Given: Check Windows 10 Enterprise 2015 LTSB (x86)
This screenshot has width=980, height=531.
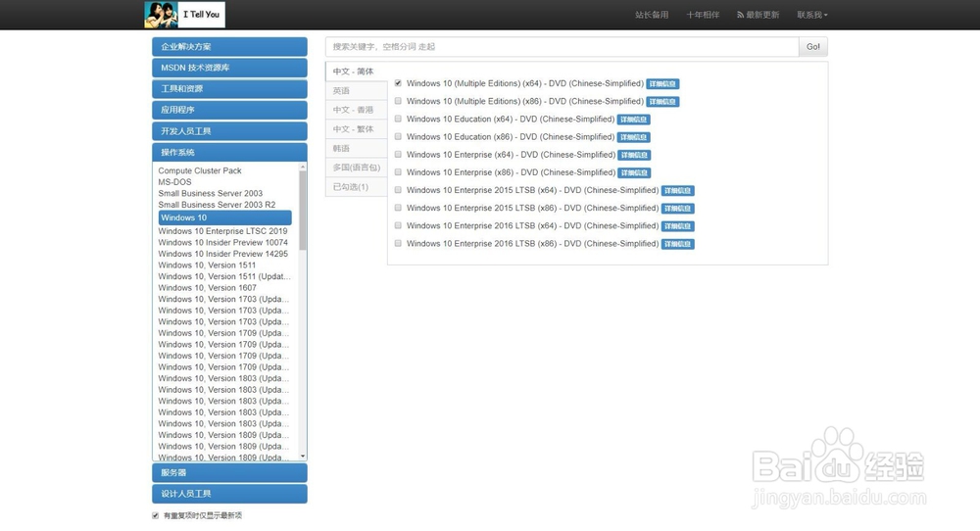Looking at the screenshot, I should coord(398,208).
